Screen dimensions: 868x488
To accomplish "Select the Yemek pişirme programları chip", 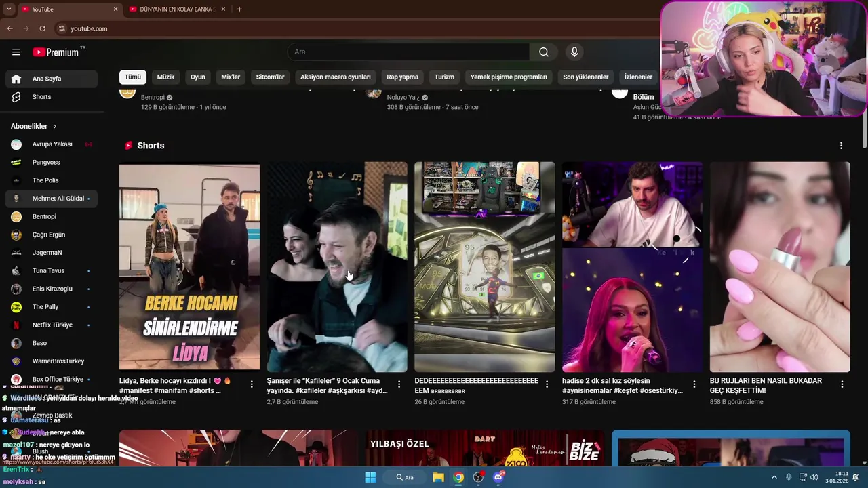I will click(509, 77).
